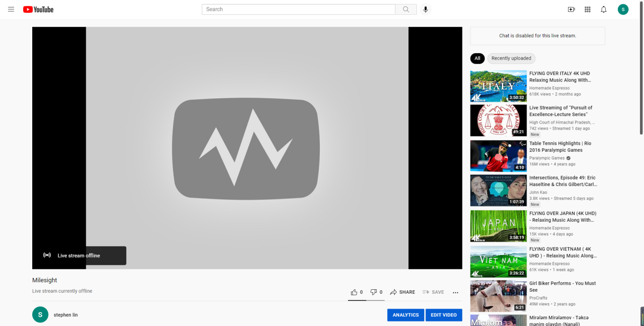Open the account avatar menu
Viewport: 644px width, 326px height.
pyautogui.click(x=623, y=9)
